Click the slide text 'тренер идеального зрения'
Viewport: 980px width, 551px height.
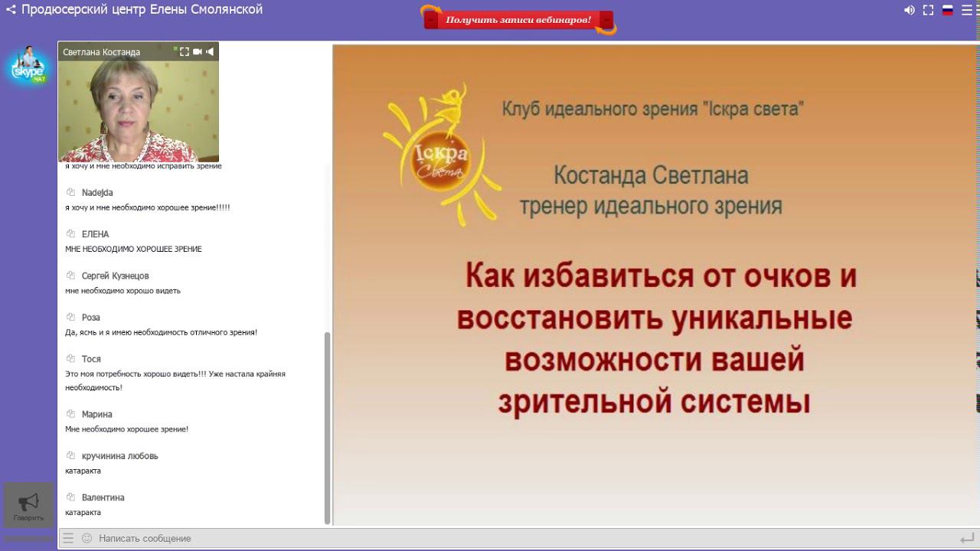coord(651,206)
